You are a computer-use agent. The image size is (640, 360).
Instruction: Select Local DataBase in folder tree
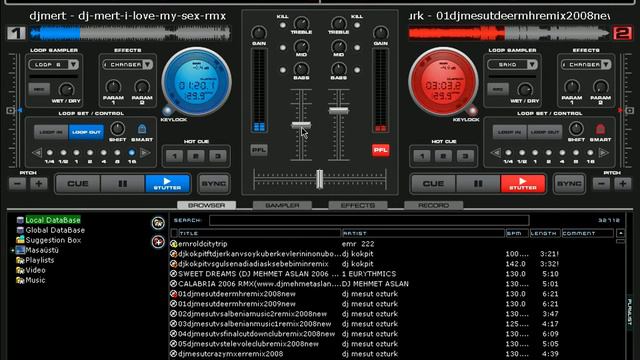tap(53, 220)
